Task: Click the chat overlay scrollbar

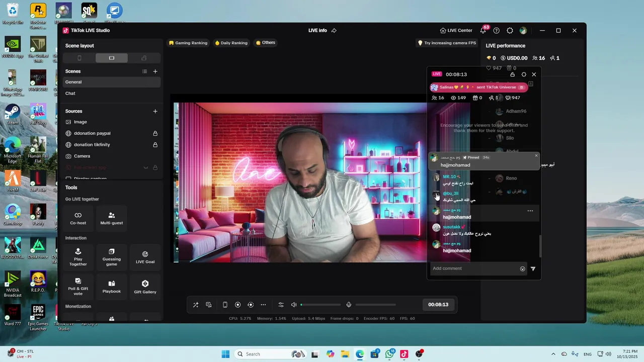Action: (541, 247)
